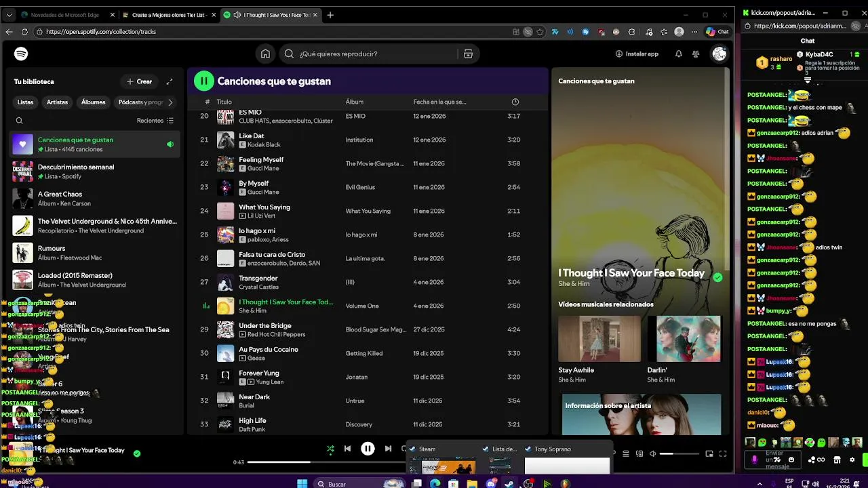Show more library filter chips arrow
Viewport: 868px width, 488px height.
[x=170, y=102]
